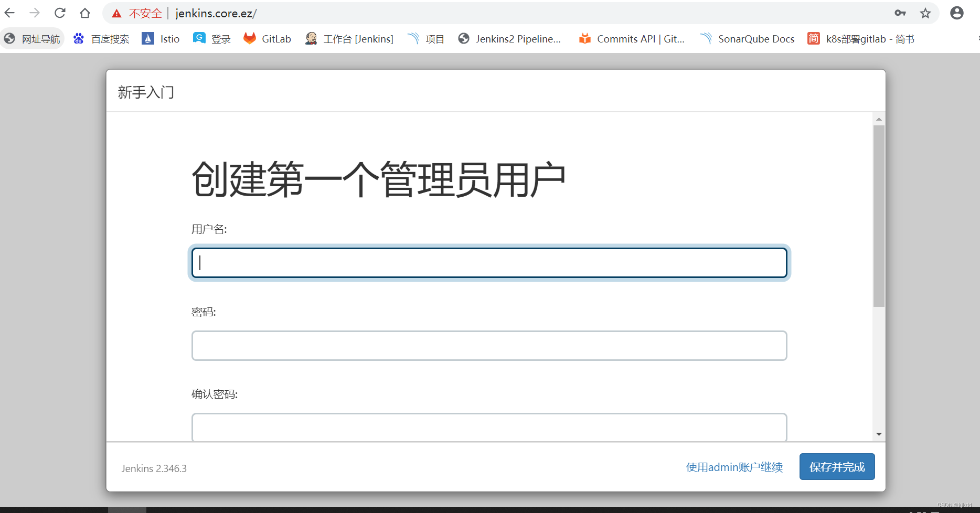
Task: Open the Commits API bookmark
Action: pos(632,39)
